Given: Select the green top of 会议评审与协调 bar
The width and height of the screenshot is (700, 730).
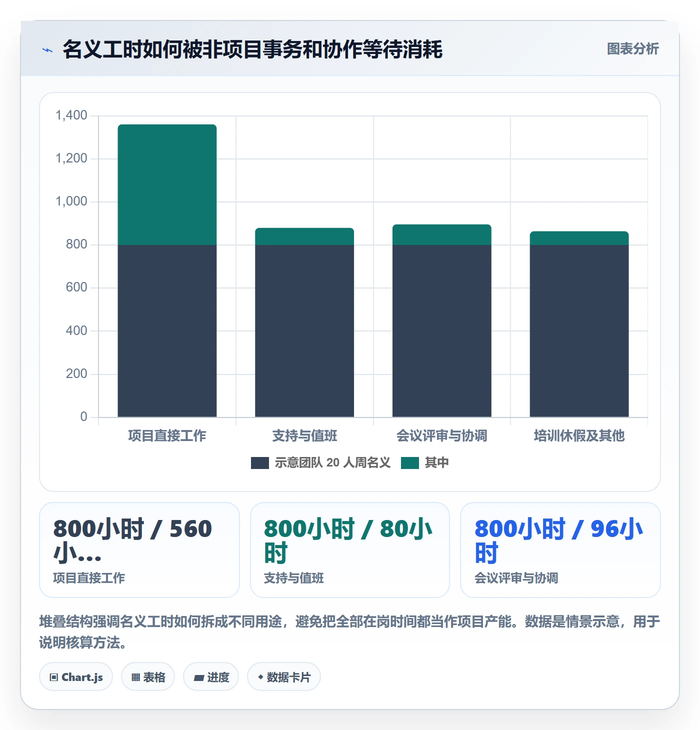Looking at the screenshot, I should 442,234.
